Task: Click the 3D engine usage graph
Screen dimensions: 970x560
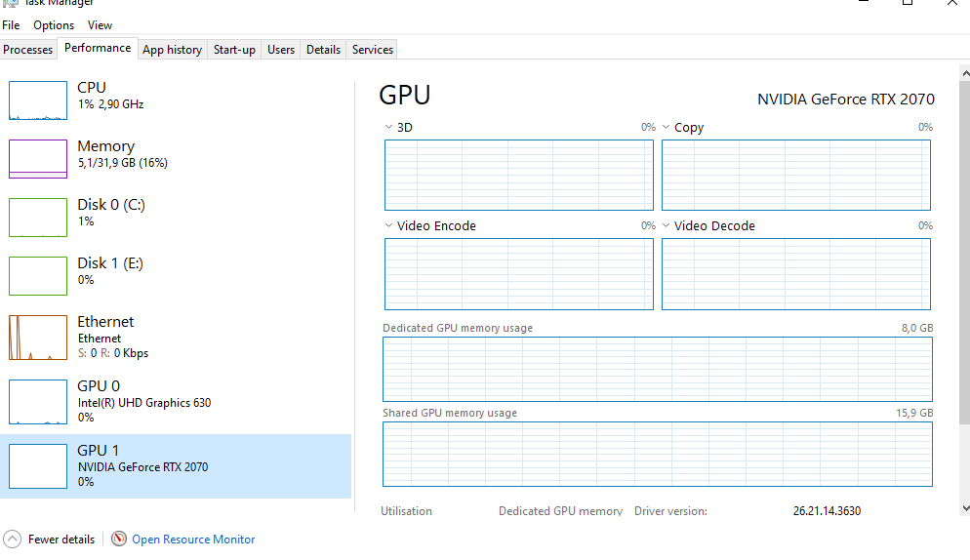Action: [x=519, y=175]
